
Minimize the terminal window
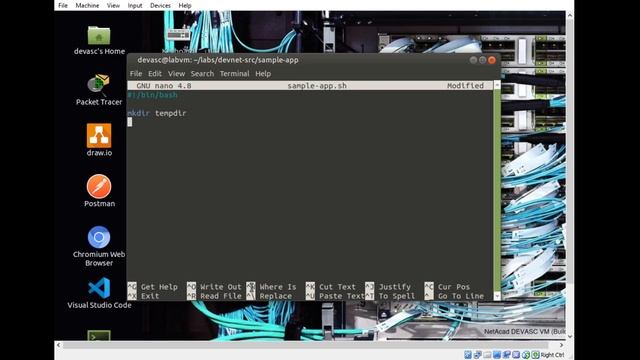point(473,60)
